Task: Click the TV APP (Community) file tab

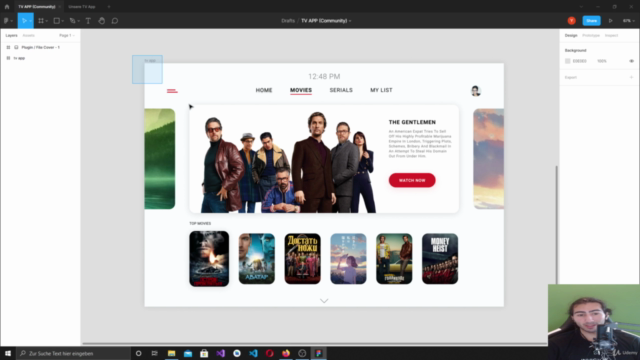Action: [x=37, y=7]
